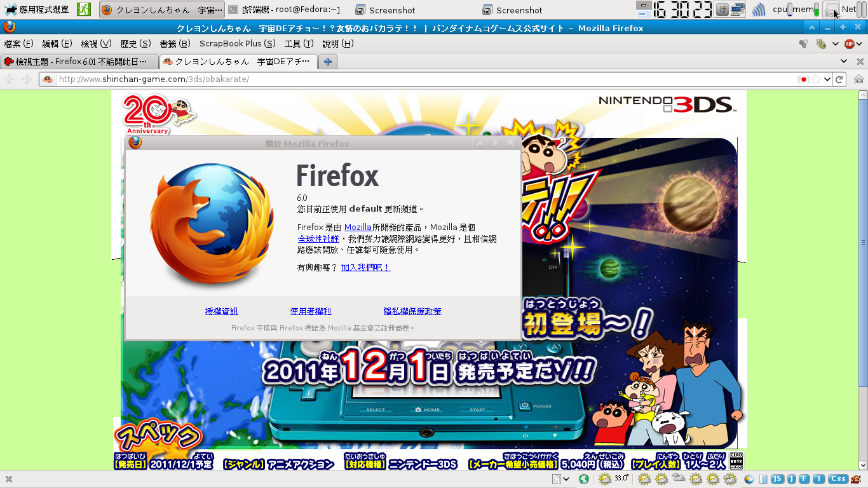Open the 授權資訊 link
Screen dimensions: 868x488
pos(222,311)
